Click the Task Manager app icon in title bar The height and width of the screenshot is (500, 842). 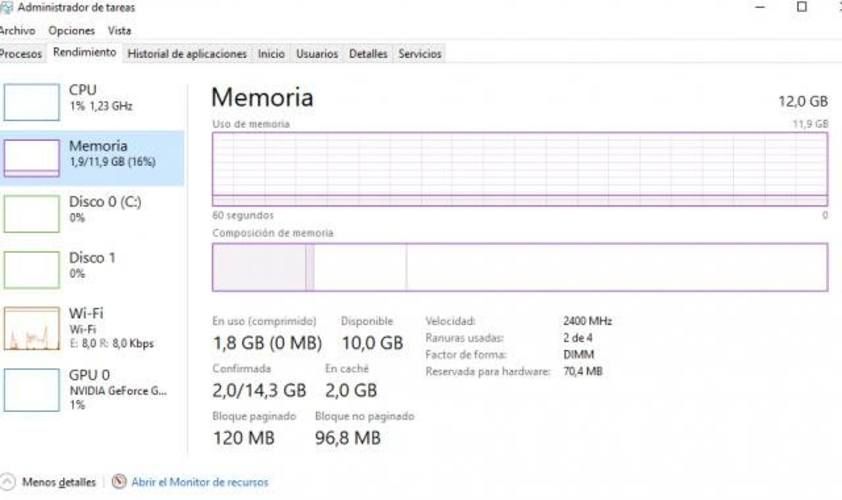[6, 7]
